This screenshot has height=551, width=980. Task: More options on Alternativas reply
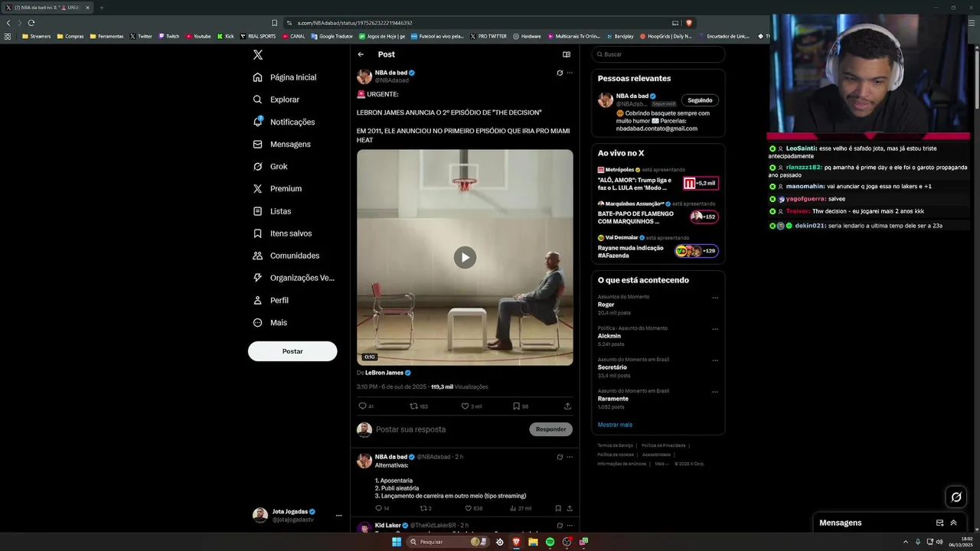pyautogui.click(x=570, y=457)
